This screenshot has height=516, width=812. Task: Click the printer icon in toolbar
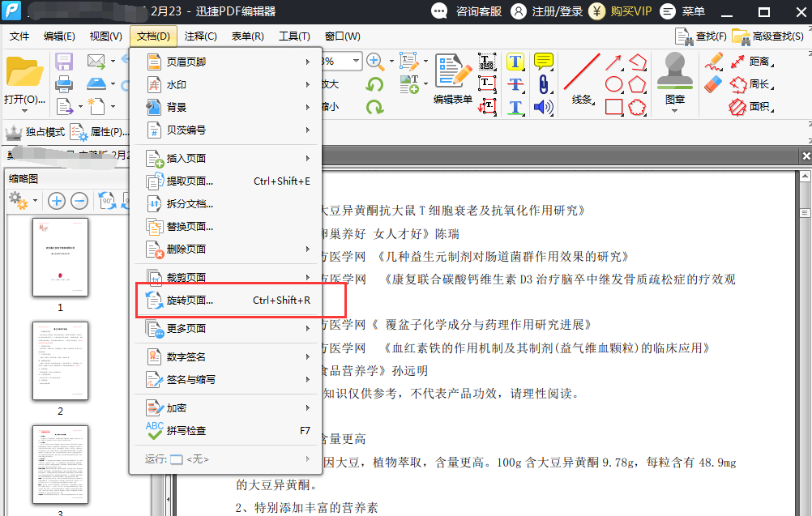pyautogui.click(x=64, y=84)
